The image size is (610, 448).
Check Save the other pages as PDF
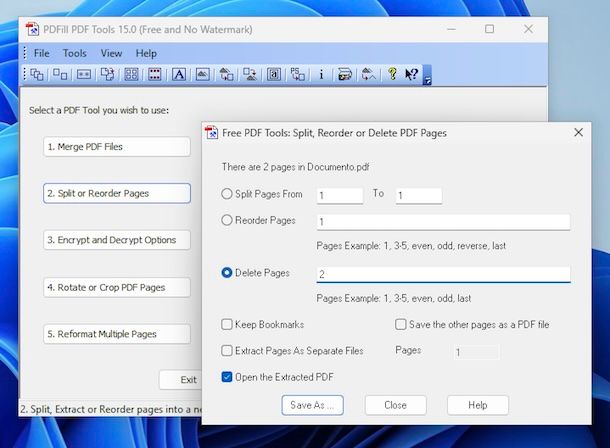tap(401, 324)
